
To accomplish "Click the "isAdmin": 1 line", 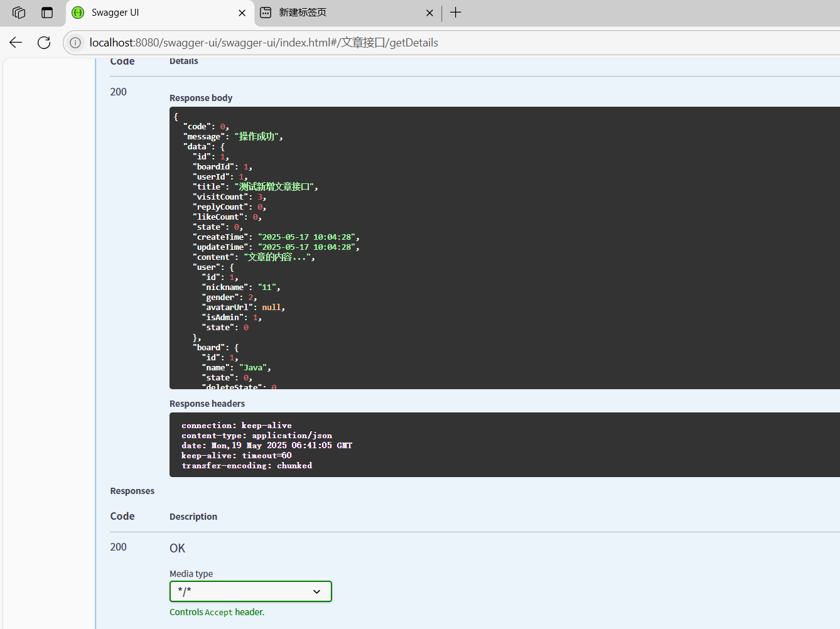I will click(x=232, y=318).
